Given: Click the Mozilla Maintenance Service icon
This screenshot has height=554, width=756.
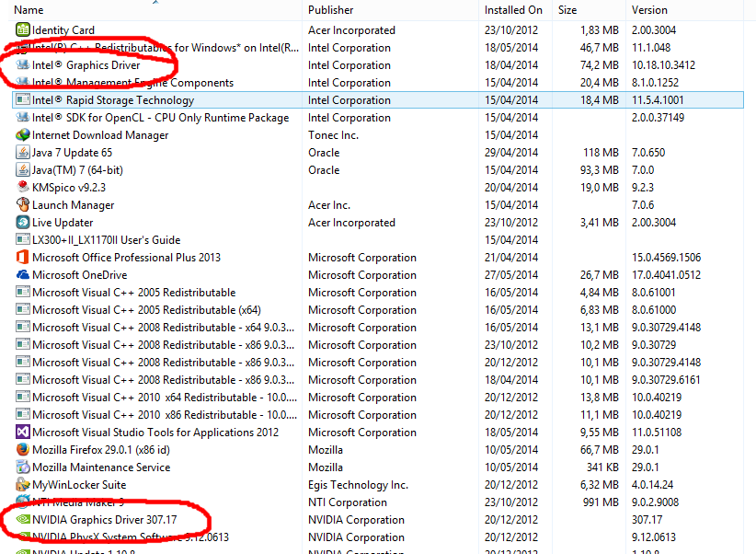Looking at the screenshot, I should 22,467.
